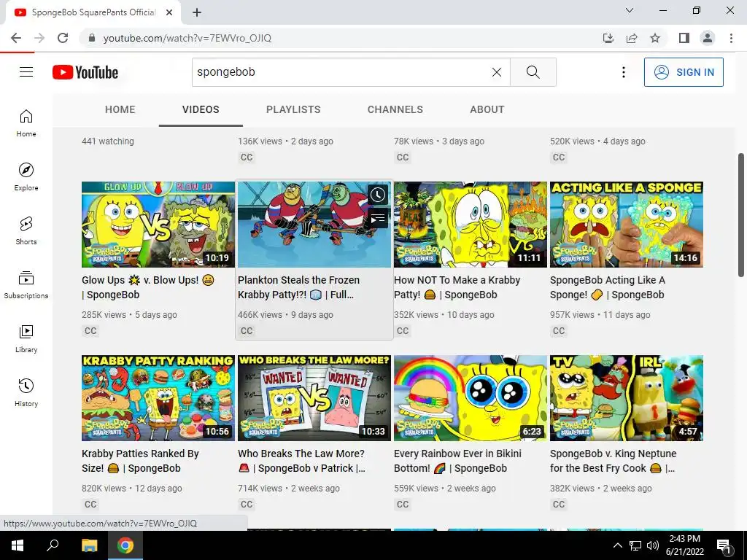Image resolution: width=747 pixels, height=560 pixels.
Task: Click title 'SpongeBob v. King Neptune' video
Action: pos(613,461)
